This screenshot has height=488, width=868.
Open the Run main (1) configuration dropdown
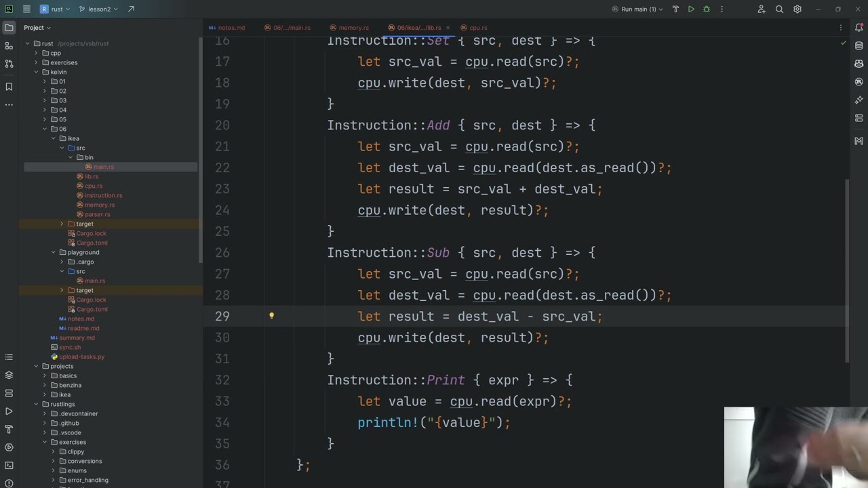click(x=637, y=9)
